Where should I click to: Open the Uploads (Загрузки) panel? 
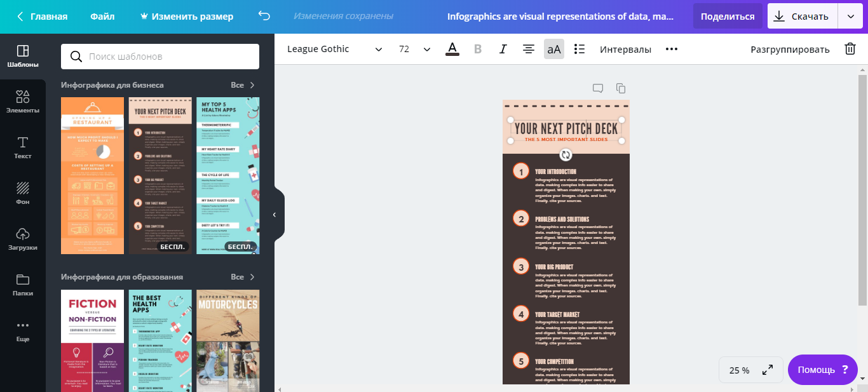coord(23,239)
